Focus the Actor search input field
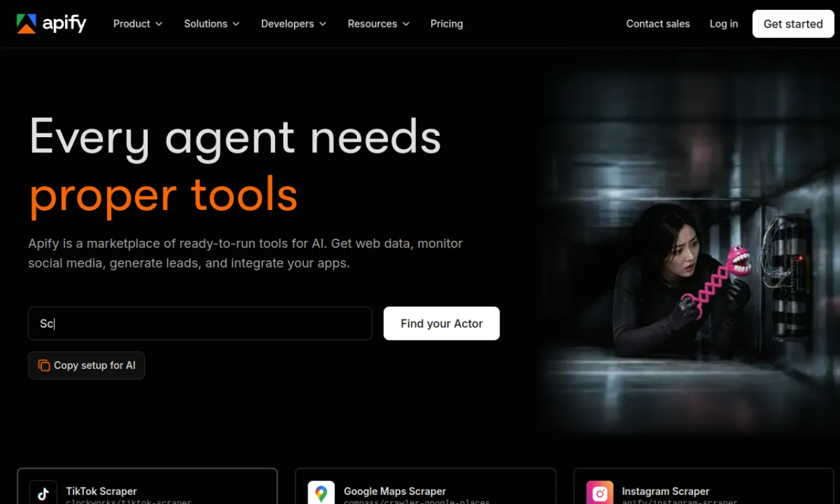The width and height of the screenshot is (840, 504). pyautogui.click(x=200, y=324)
